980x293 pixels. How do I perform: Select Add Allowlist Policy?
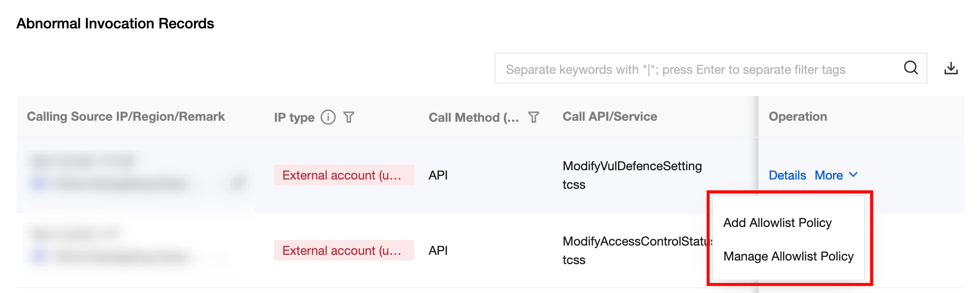coord(777,223)
